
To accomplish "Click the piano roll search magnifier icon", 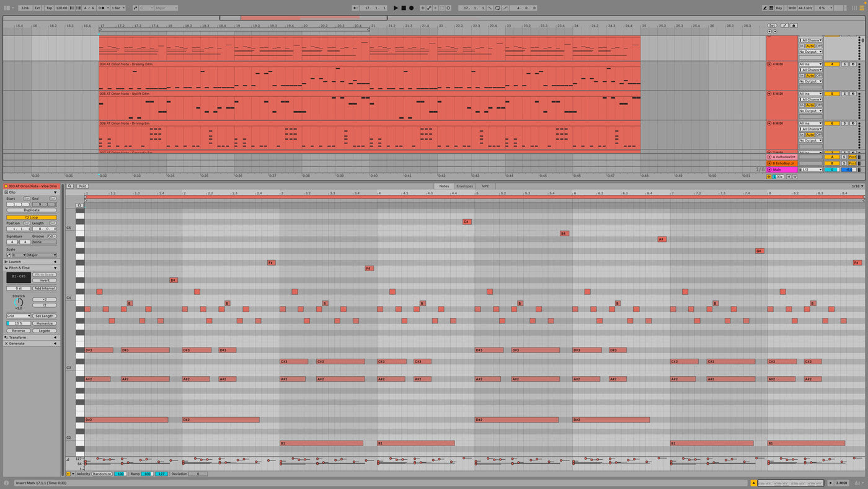I will tap(70, 186).
